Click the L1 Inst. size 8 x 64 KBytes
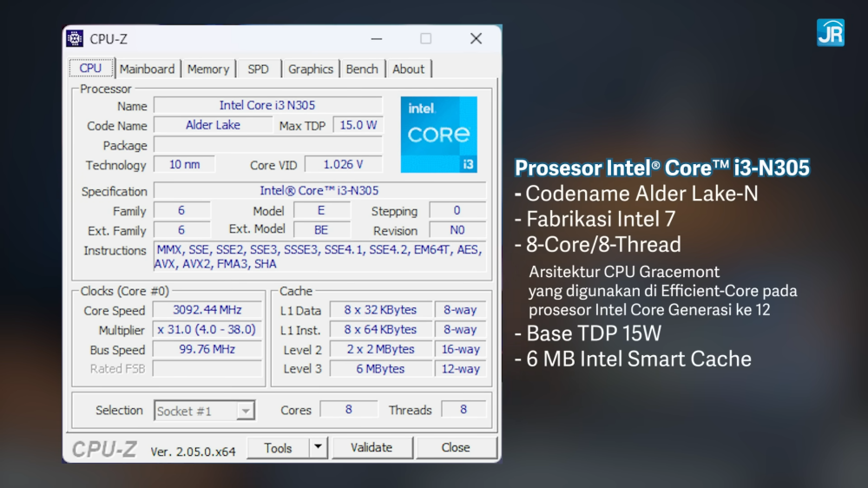This screenshot has height=488, width=868. pos(380,330)
